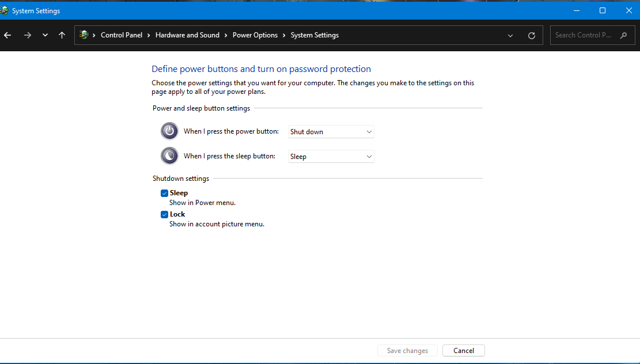
Task: Click 'Power and sleep button settings' label
Action: pyautogui.click(x=201, y=108)
